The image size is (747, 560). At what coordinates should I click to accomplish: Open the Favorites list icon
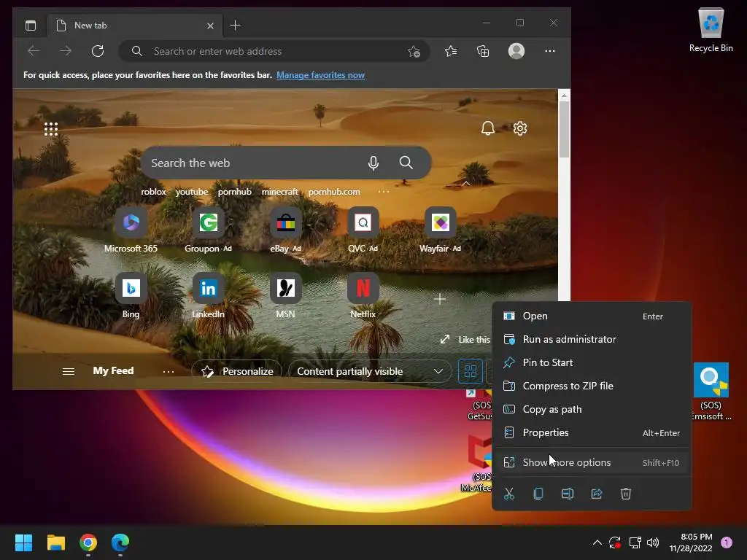(x=451, y=51)
